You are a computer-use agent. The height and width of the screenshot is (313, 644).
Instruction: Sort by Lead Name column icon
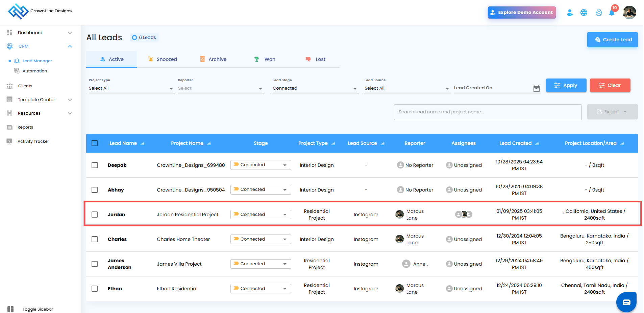click(x=143, y=143)
